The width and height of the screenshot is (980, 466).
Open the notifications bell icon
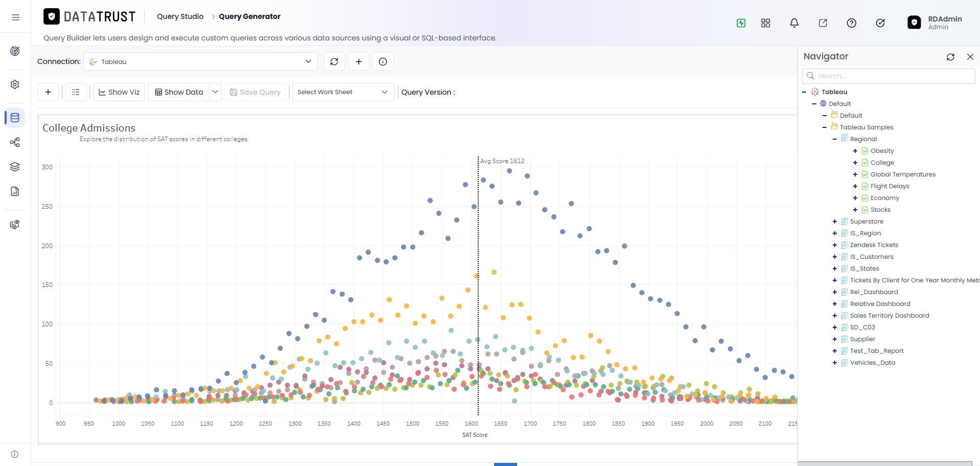coord(794,23)
